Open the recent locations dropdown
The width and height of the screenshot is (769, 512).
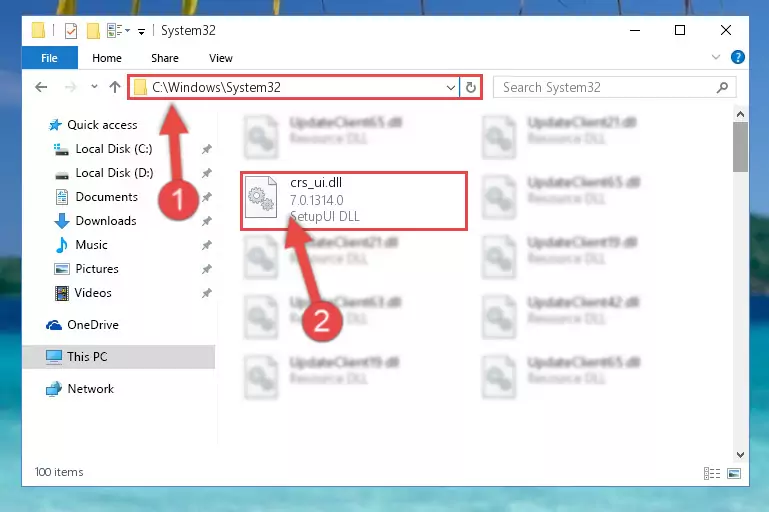(94, 87)
